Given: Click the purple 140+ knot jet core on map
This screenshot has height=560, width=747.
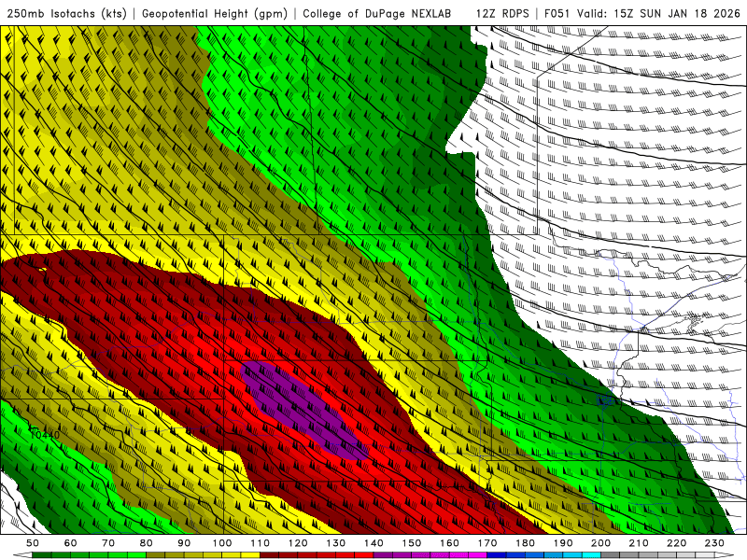Looking at the screenshot, I should pyautogui.click(x=305, y=410).
